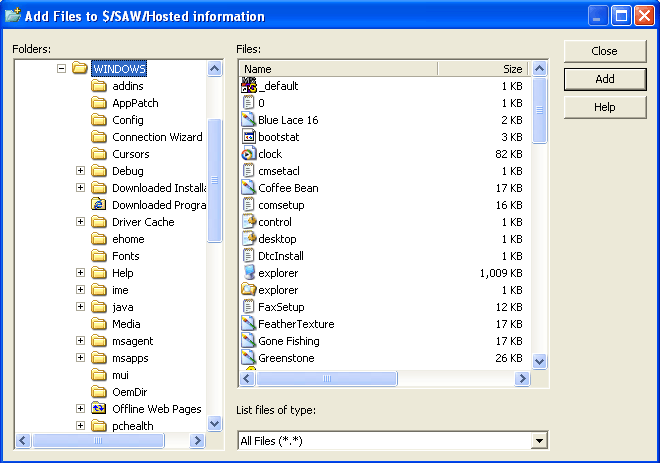The image size is (660, 463).
Task: Click the Downloaded Program Files folder icon
Action: point(99,205)
